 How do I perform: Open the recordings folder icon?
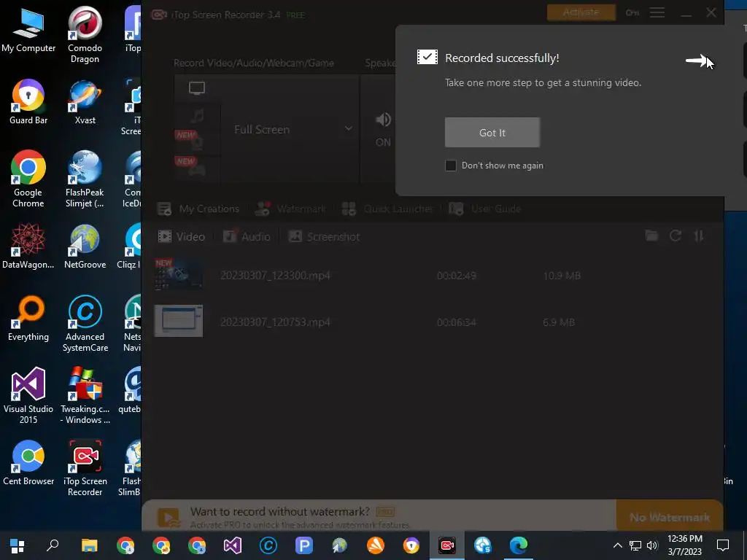651,236
